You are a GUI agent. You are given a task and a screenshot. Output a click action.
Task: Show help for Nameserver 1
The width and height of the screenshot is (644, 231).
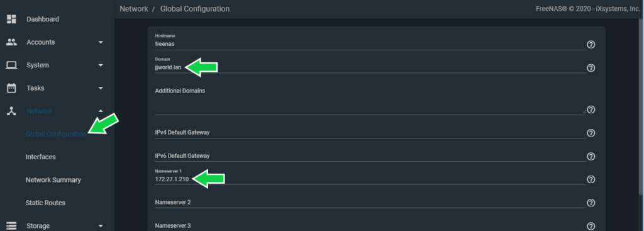[591, 179]
